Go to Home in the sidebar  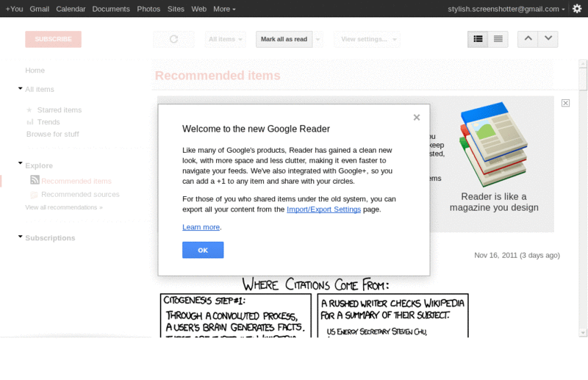35,70
